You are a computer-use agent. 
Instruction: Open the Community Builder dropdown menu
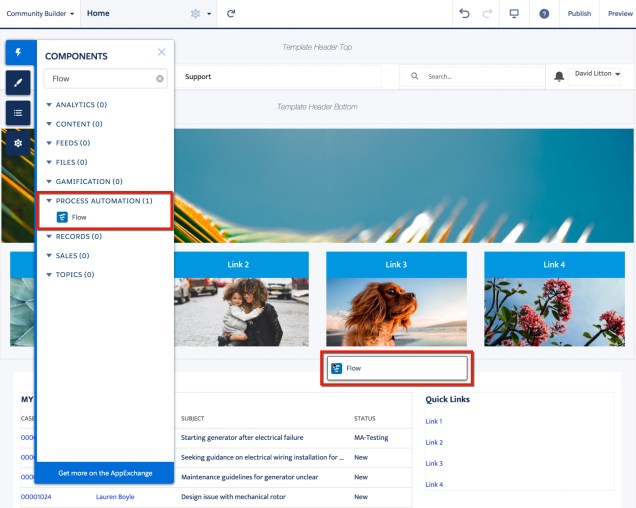coord(40,14)
